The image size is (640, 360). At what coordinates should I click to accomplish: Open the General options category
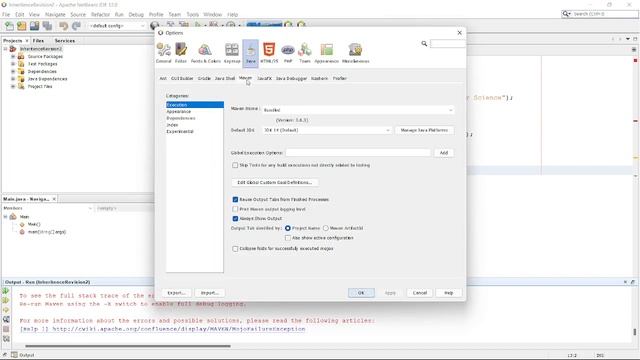(x=163, y=53)
